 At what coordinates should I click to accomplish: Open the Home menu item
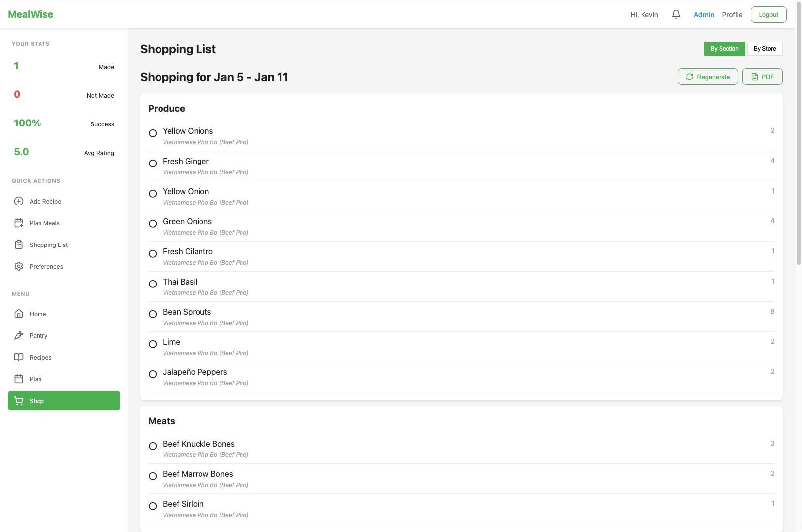(x=19, y=314)
